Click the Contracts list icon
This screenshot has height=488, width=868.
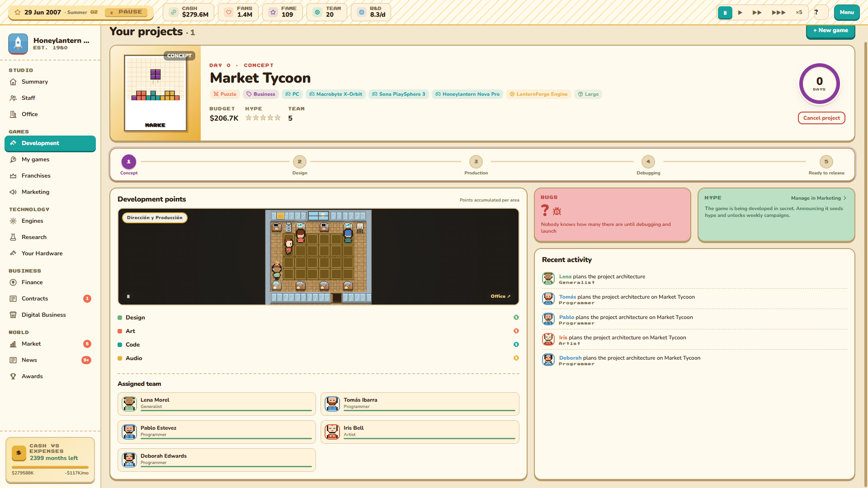click(13, 299)
